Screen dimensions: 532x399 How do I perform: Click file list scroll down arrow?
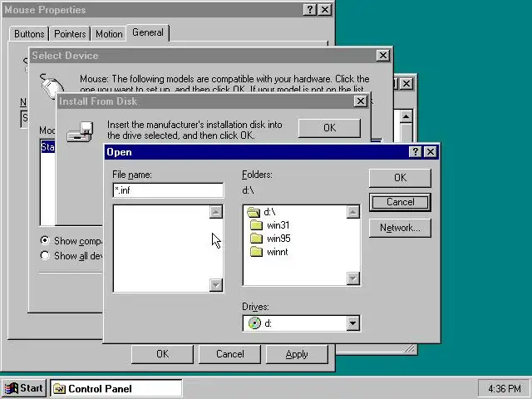coord(216,285)
